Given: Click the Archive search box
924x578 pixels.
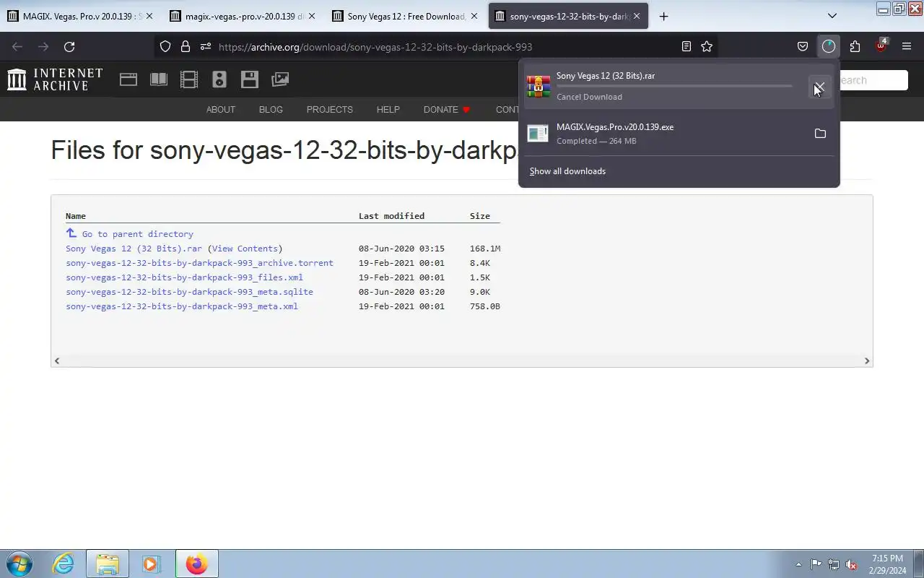Looking at the screenshot, I should click(873, 80).
